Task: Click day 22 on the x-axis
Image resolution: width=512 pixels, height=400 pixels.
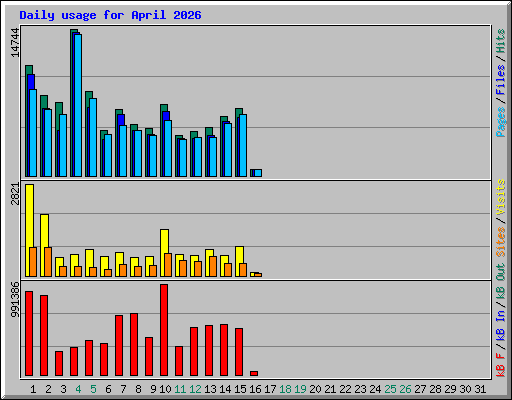Action: tap(345, 389)
